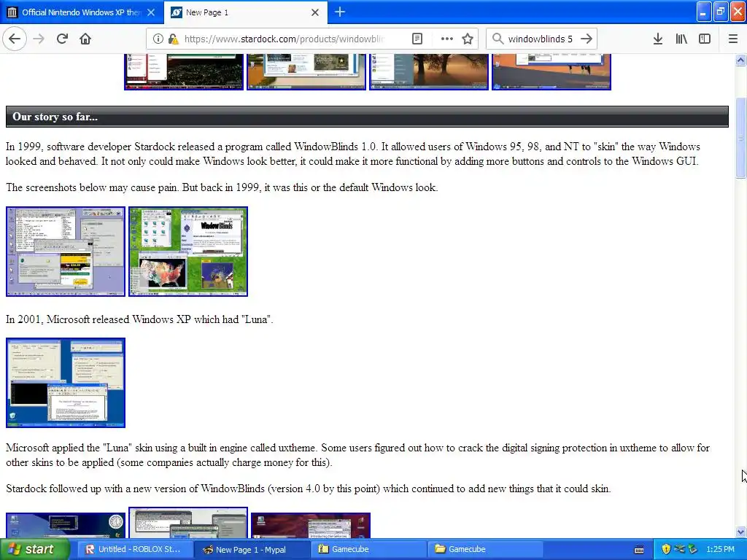
Task: Click text 'In 2001, Microsoft released Windows XP'
Action: pos(98,319)
